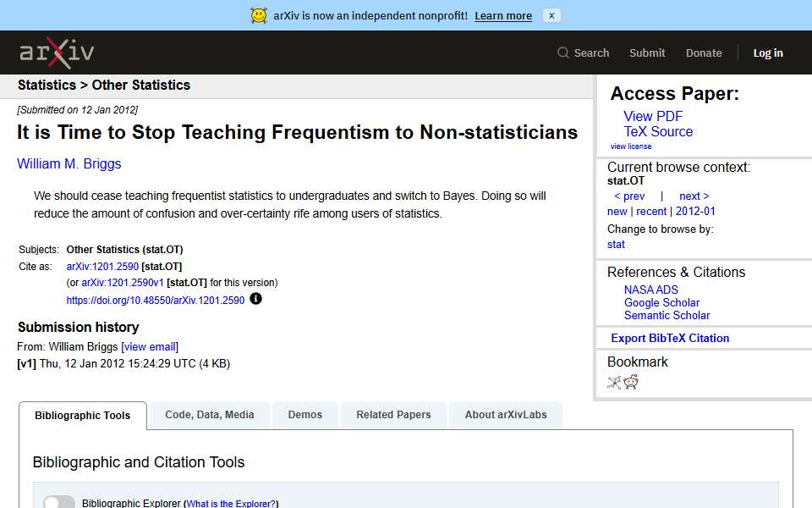Bookmark with the Reddit icon
This screenshot has width=812, height=508.
pyautogui.click(x=631, y=383)
